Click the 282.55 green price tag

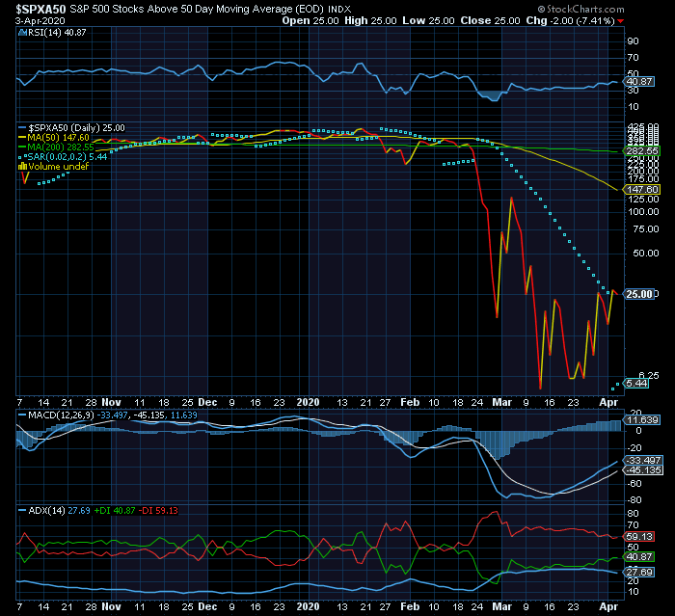(x=642, y=150)
